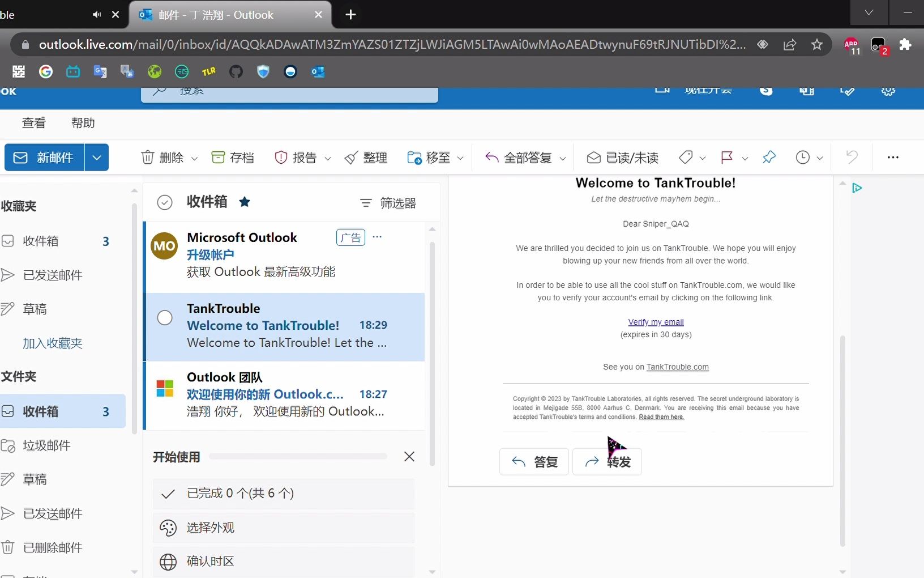
Task: Open the GitHub bookmark icon
Action: [236, 71]
